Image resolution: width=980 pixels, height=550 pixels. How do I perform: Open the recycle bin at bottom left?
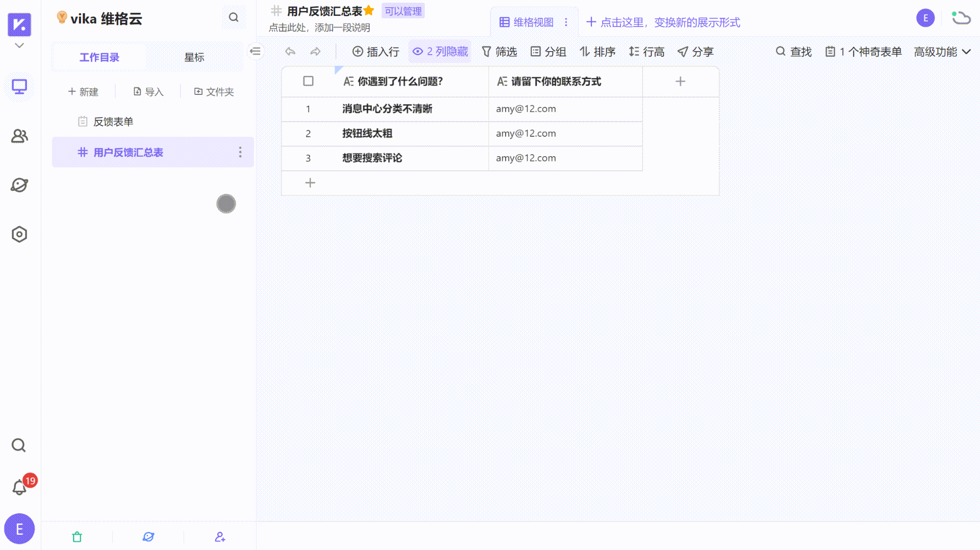(x=76, y=537)
